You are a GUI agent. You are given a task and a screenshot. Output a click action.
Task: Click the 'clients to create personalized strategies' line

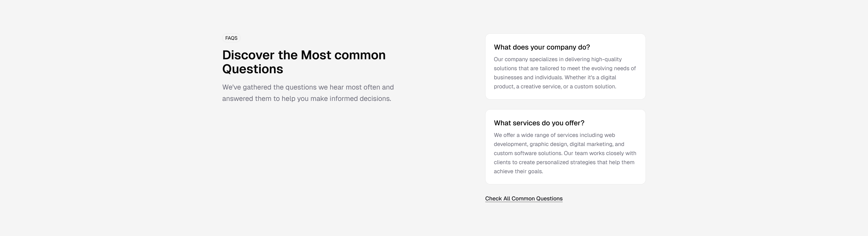564,162
